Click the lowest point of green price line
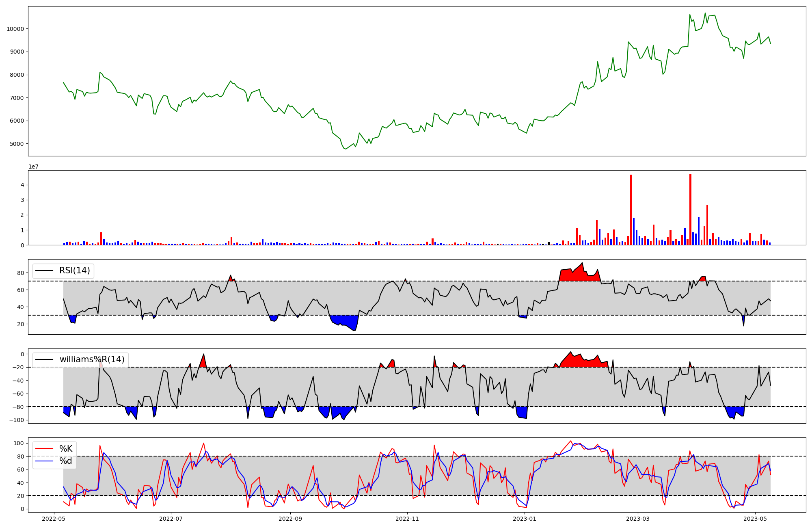This screenshot has height=528, width=812. pos(345,149)
